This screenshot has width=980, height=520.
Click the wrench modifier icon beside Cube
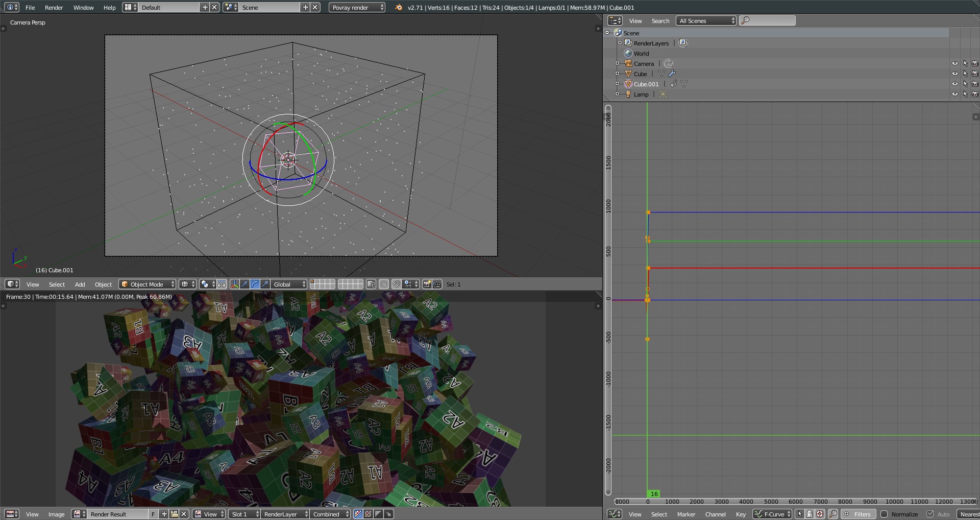[672, 74]
